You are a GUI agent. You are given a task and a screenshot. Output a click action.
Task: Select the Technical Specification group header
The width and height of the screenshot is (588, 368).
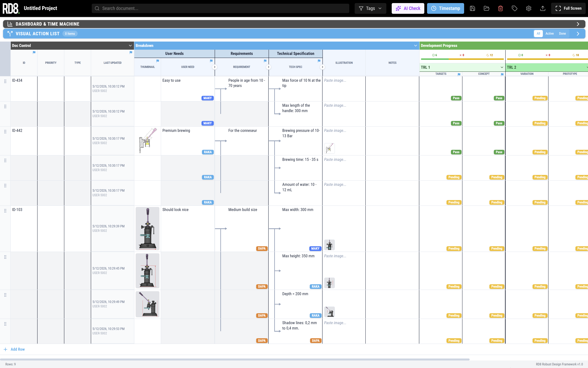[296, 54]
